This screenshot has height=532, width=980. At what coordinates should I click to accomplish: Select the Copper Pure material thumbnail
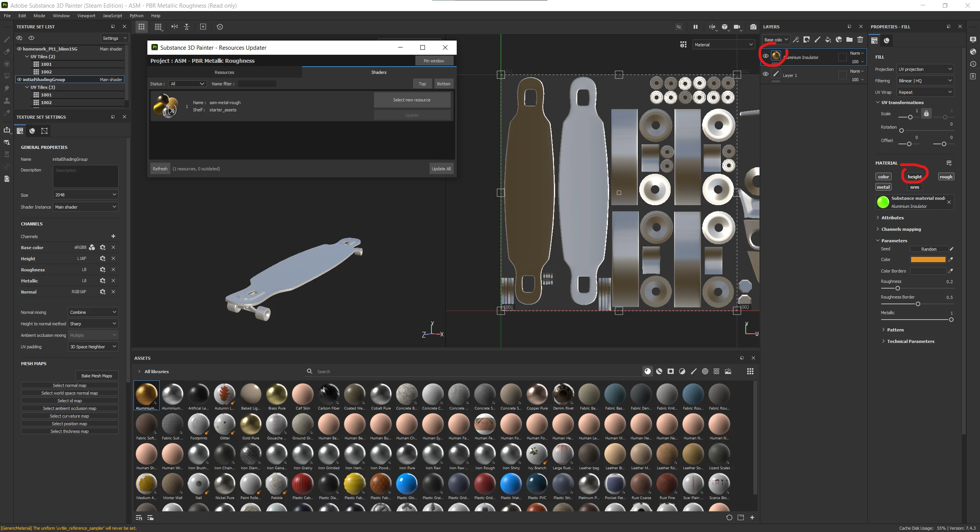tap(537, 394)
